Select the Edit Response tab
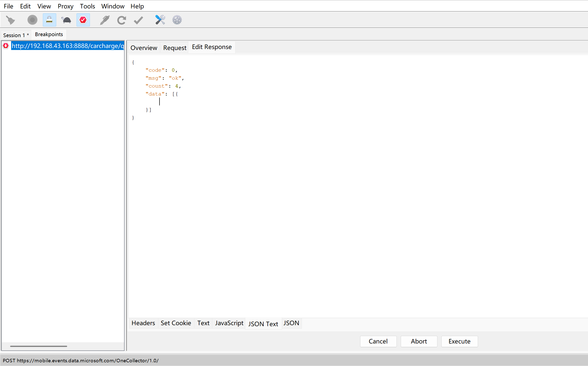Viewport: 588px width, 366px height. pos(212,47)
